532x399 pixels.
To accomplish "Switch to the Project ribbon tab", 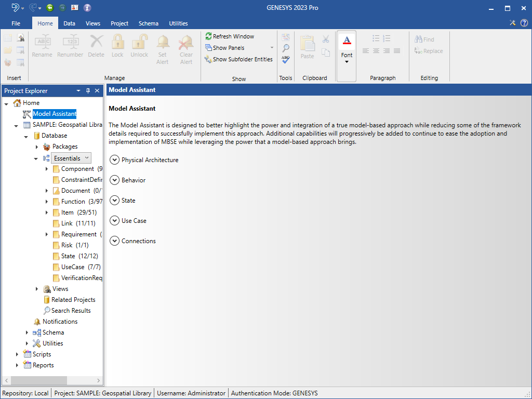I will click(x=119, y=23).
